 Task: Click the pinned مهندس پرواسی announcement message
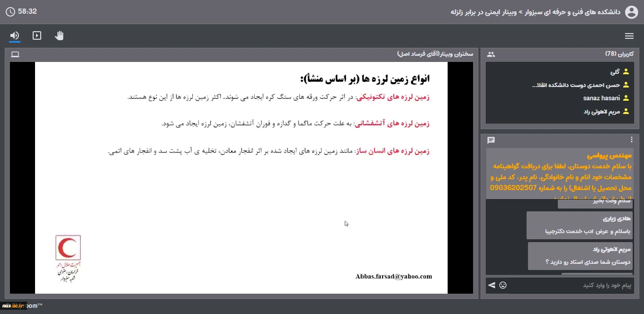pos(560,174)
